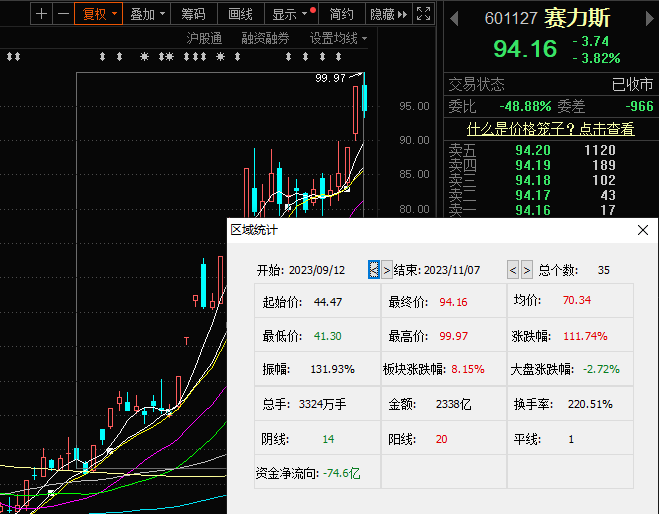Move start date forward with > arrow
The height and width of the screenshot is (514, 659).
point(386,270)
